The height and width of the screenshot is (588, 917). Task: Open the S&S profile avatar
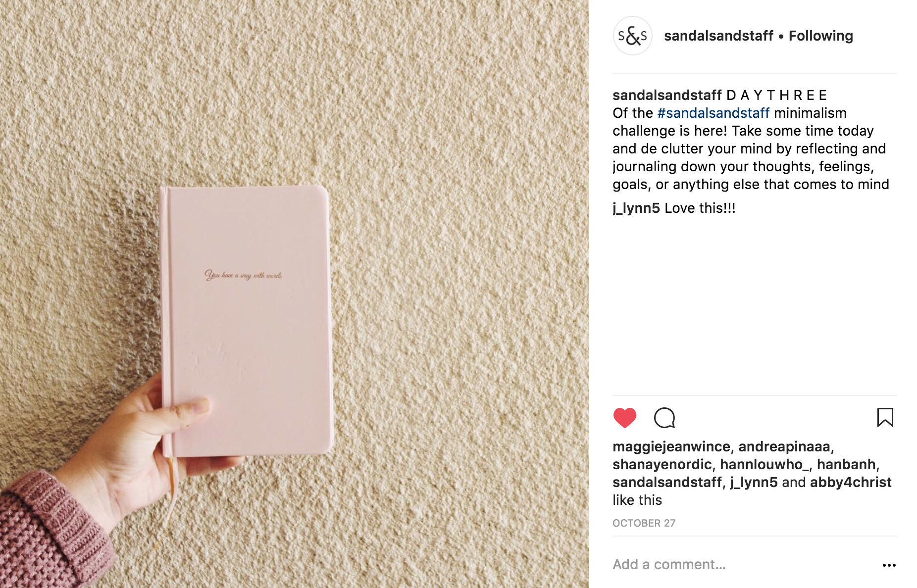pos(632,36)
